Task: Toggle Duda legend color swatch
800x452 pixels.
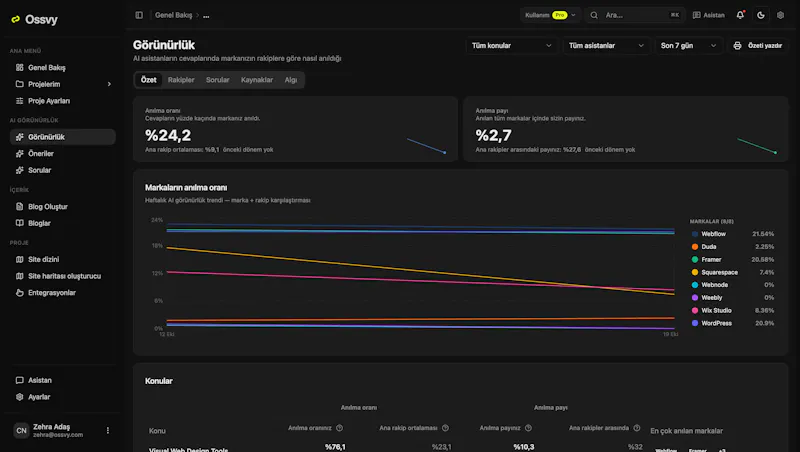Action: tap(695, 247)
